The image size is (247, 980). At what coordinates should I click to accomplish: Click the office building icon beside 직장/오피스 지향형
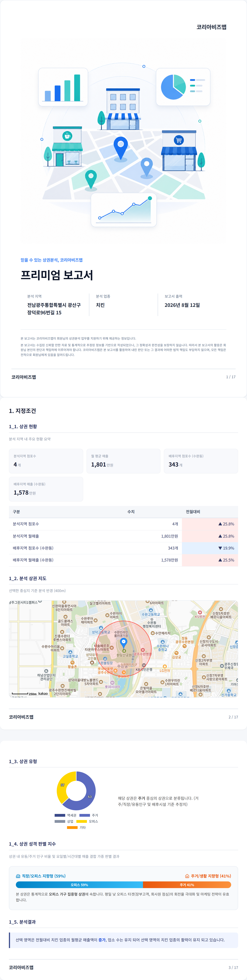pos(18,876)
